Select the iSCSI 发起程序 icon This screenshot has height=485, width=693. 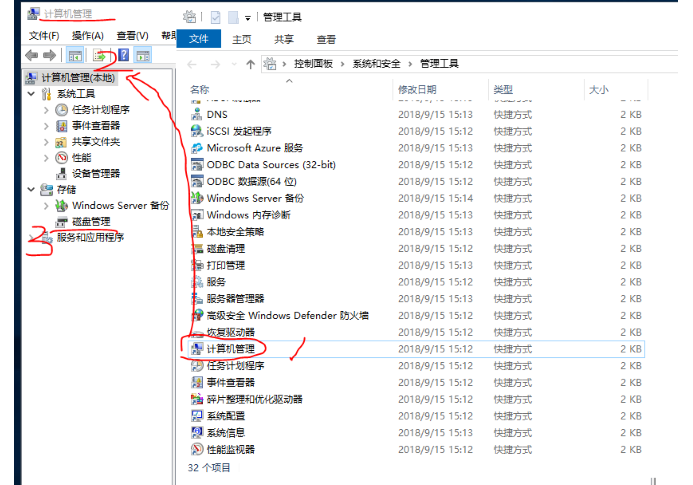tap(197, 131)
